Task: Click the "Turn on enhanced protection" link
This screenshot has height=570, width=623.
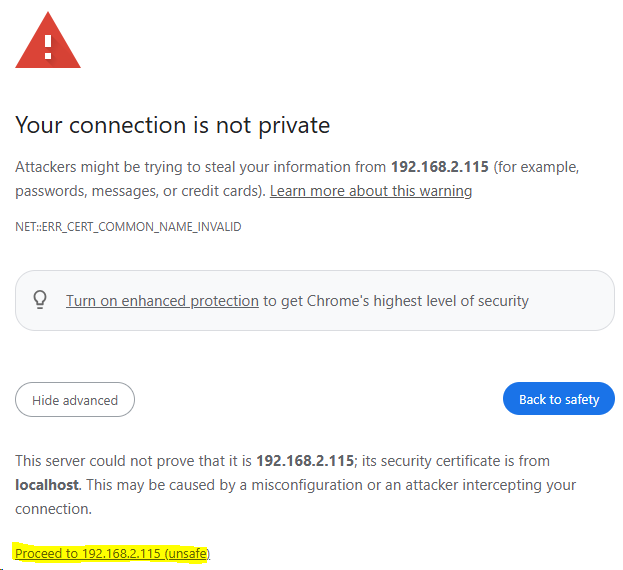Action: (162, 300)
